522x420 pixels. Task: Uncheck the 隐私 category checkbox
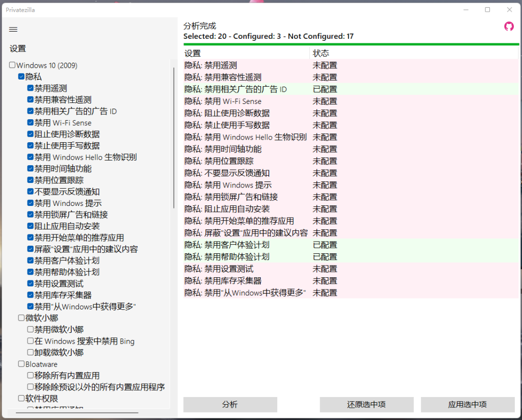[x=21, y=76]
